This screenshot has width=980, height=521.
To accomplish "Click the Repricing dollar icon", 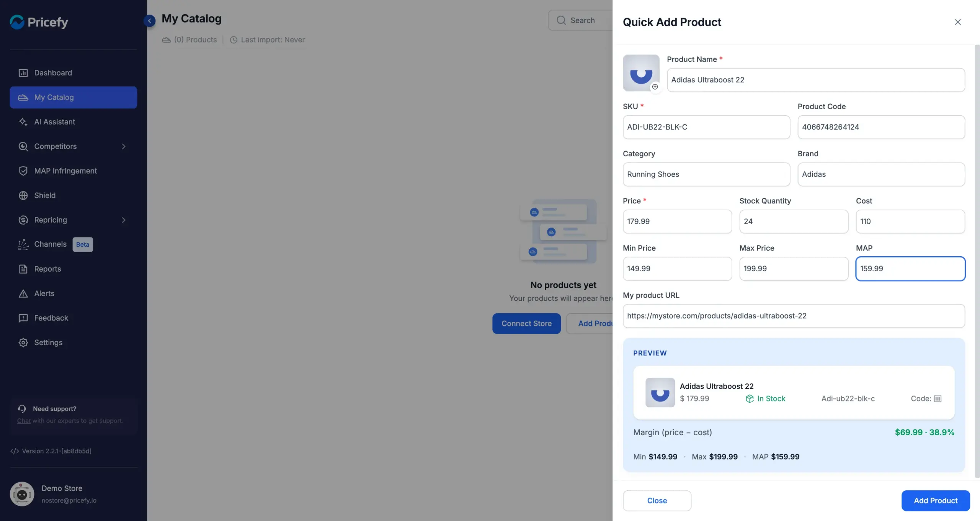I will pyautogui.click(x=23, y=220).
